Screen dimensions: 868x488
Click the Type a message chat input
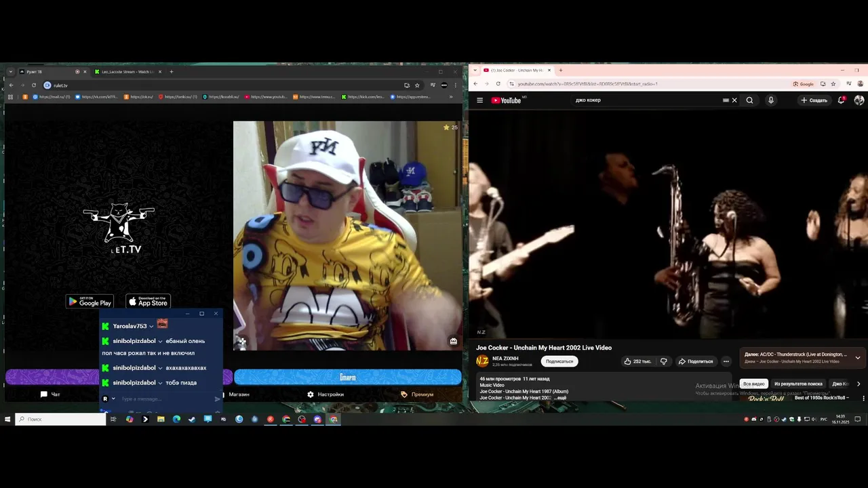click(x=166, y=399)
